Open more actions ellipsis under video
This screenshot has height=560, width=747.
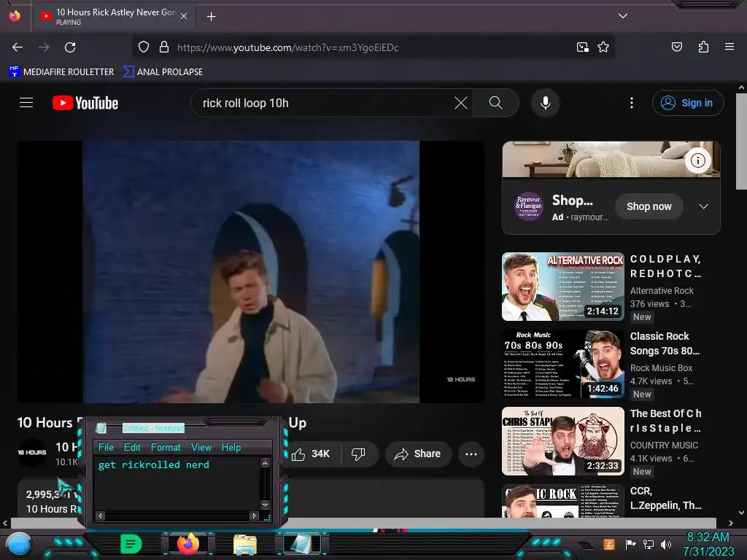pos(471,454)
